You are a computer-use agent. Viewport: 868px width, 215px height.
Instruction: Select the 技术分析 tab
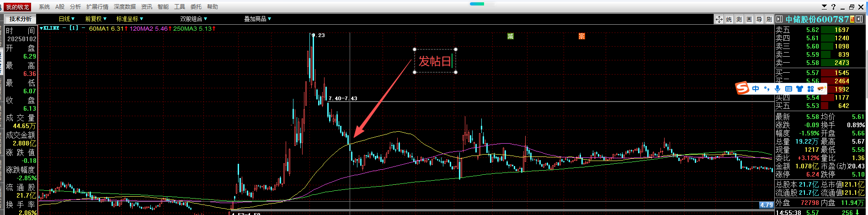21,19
